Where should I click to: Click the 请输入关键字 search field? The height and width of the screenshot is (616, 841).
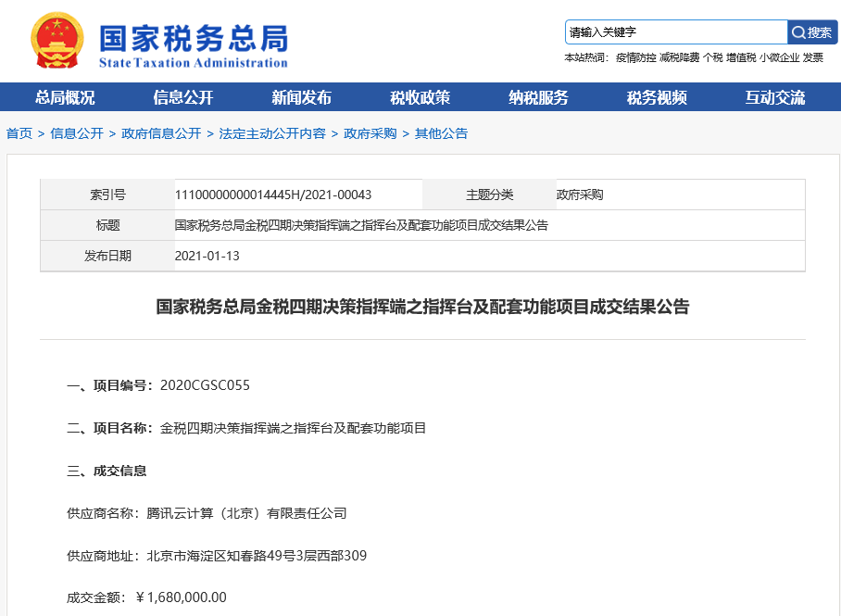tap(676, 32)
